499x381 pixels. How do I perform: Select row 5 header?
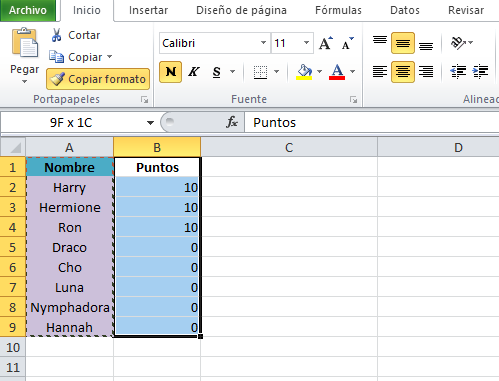(13, 247)
